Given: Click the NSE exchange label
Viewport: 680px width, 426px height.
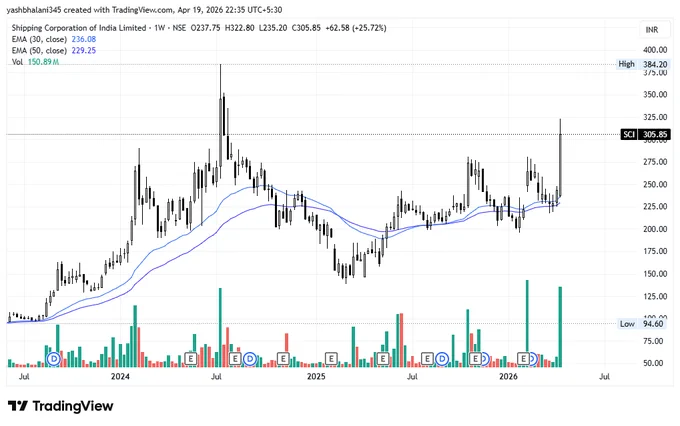Looking at the screenshot, I should tap(179, 28).
